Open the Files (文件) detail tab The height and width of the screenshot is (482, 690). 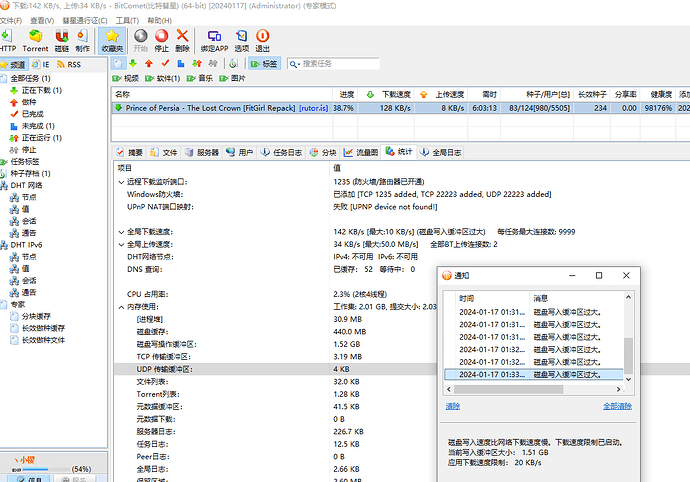pos(164,152)
